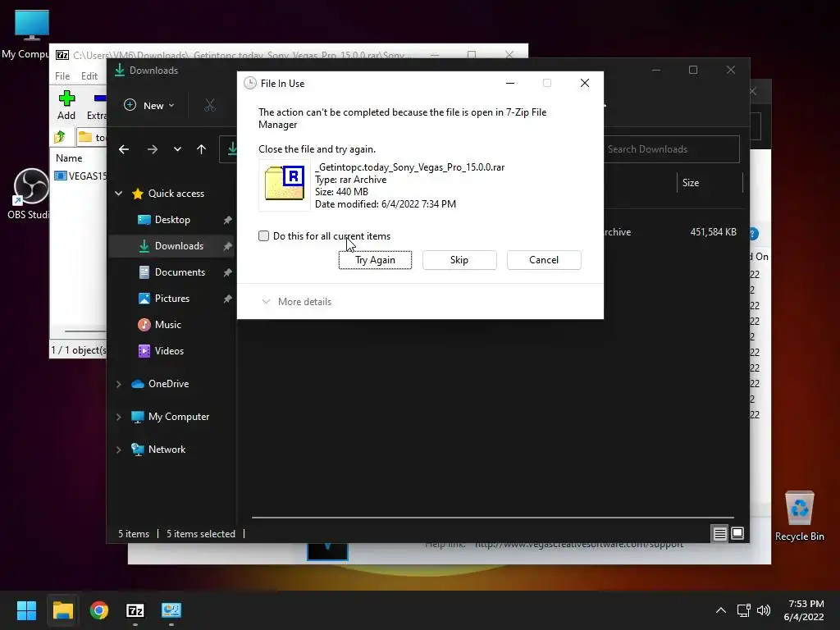This screenshot has height=630, width=840.
Task: Open Documents in Quick access
Action: [x=180, y=272]
